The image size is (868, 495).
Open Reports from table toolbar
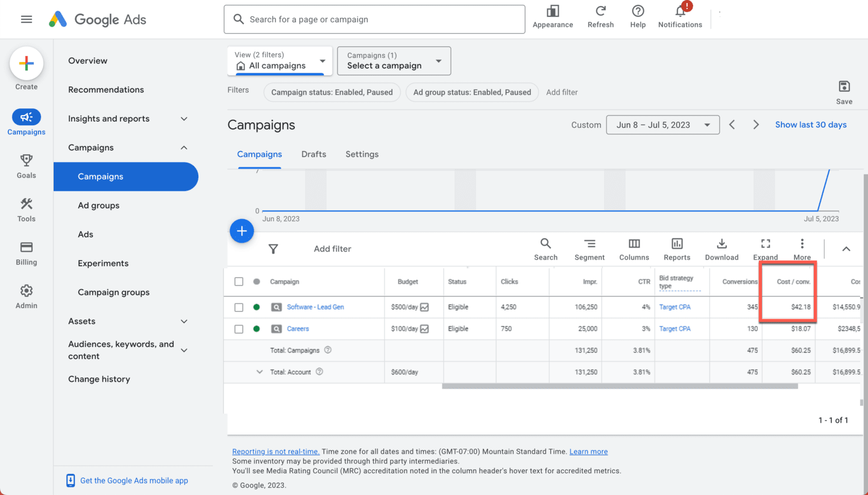677,249
